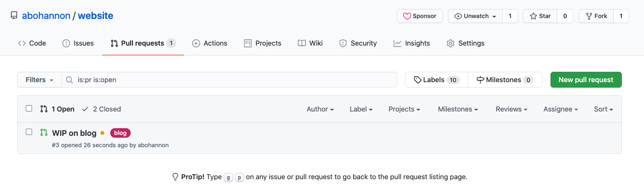Fork the website repository
Viewport: 644px width, 195px height.
596,16
